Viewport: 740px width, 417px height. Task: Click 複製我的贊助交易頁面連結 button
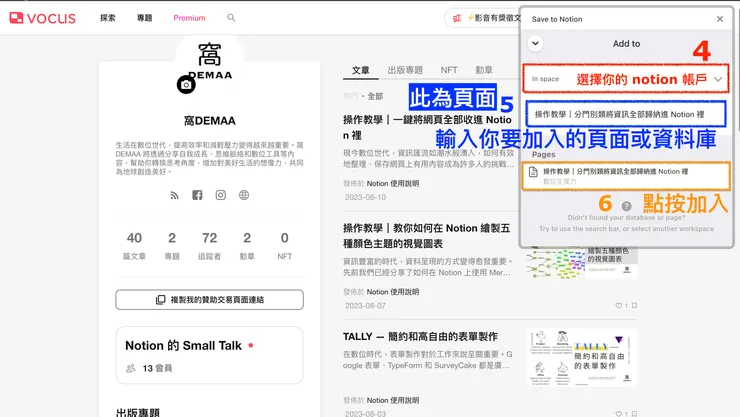[x=210, y=300]
